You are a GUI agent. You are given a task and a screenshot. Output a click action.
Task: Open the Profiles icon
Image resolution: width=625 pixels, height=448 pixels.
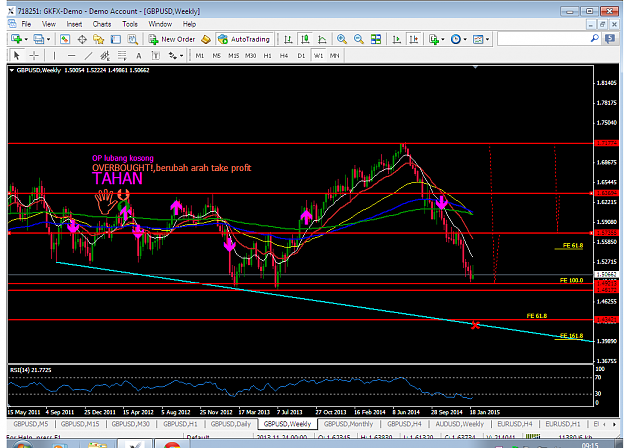pos(39,39)
